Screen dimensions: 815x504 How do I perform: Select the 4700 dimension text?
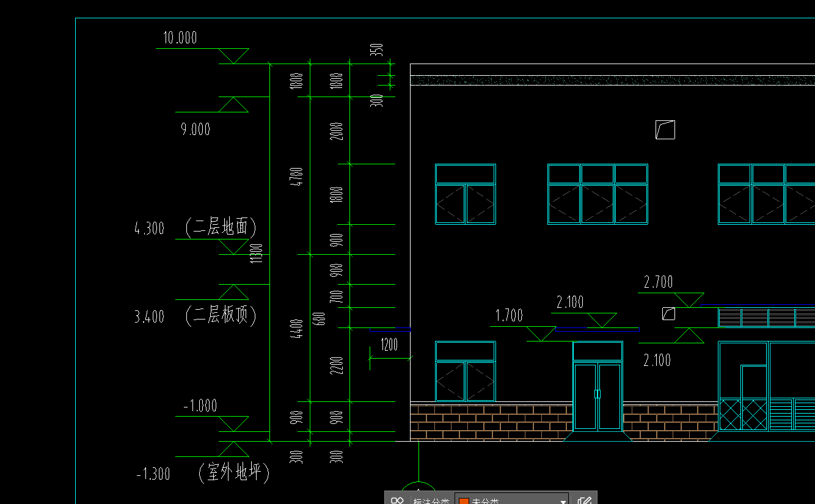point(297,176)
